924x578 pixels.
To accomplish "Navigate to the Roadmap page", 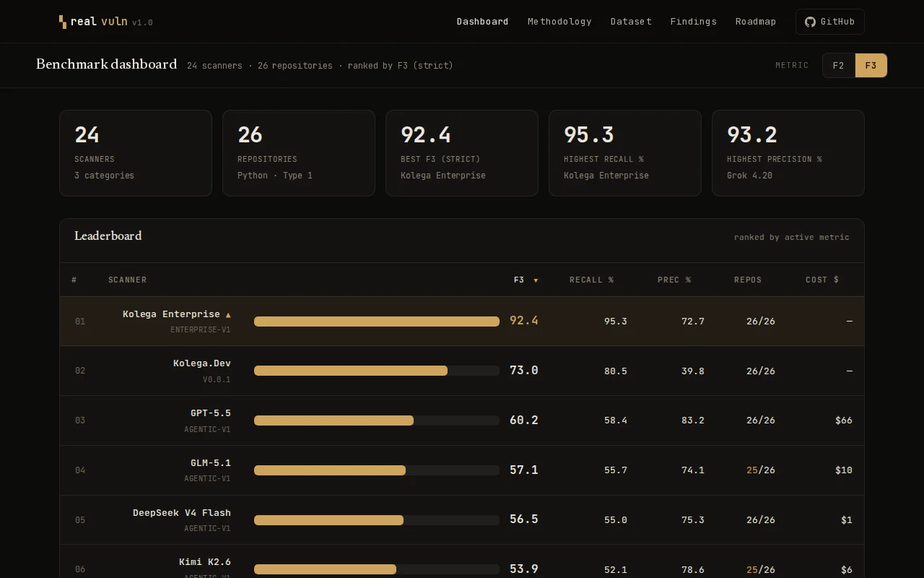I will pyautogui.click(x=756, y=22).
